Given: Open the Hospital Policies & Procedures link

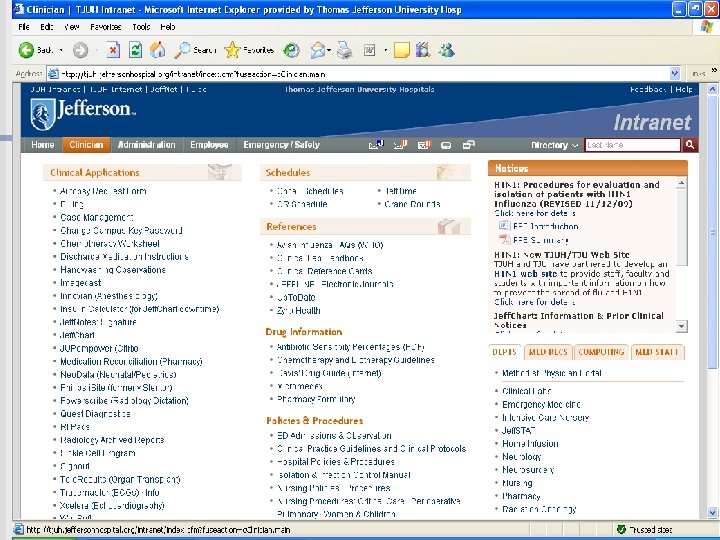Looking at the screenshot, I should [x=336, y=461].
